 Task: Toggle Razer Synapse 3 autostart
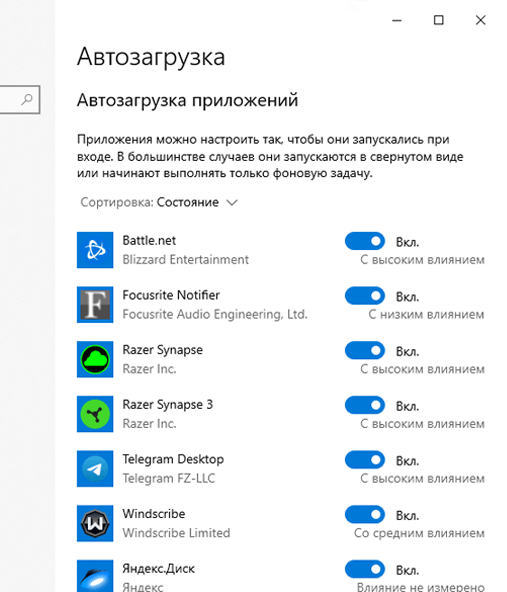click(x=365, y=405)
